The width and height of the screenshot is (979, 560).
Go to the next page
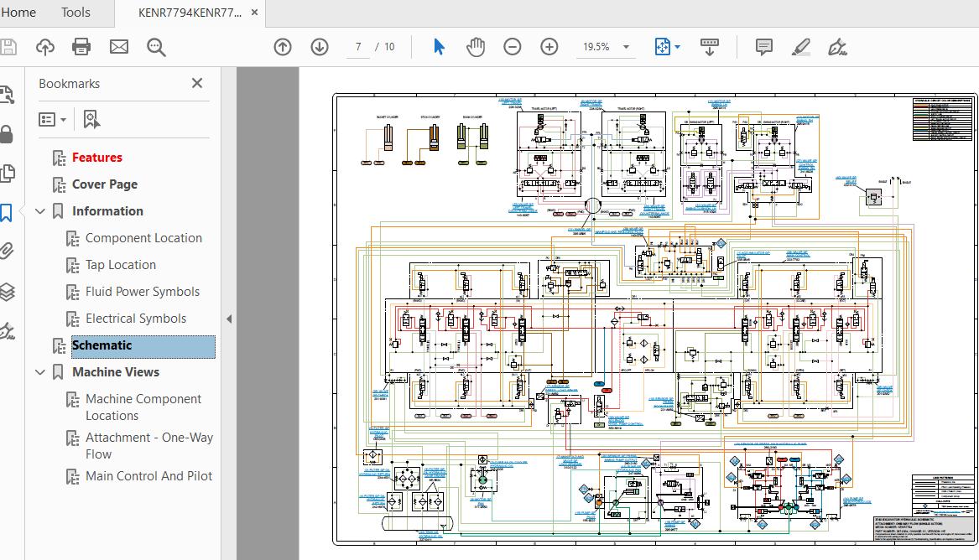click(x=320, y=47)
